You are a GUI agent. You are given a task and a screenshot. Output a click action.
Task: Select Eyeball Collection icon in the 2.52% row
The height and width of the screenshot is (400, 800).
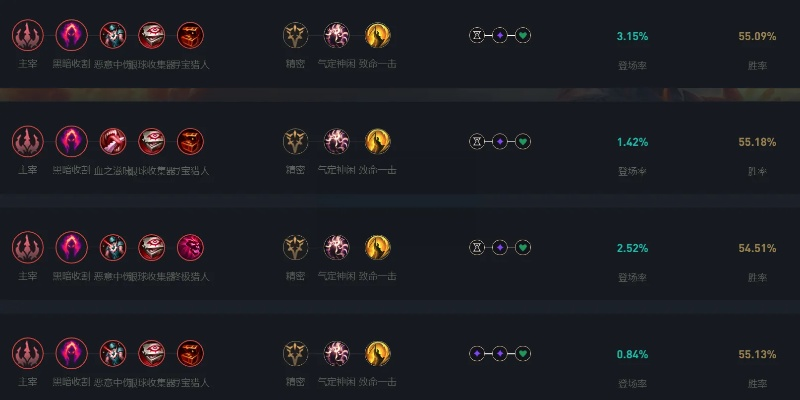click(x=151, y=247)
